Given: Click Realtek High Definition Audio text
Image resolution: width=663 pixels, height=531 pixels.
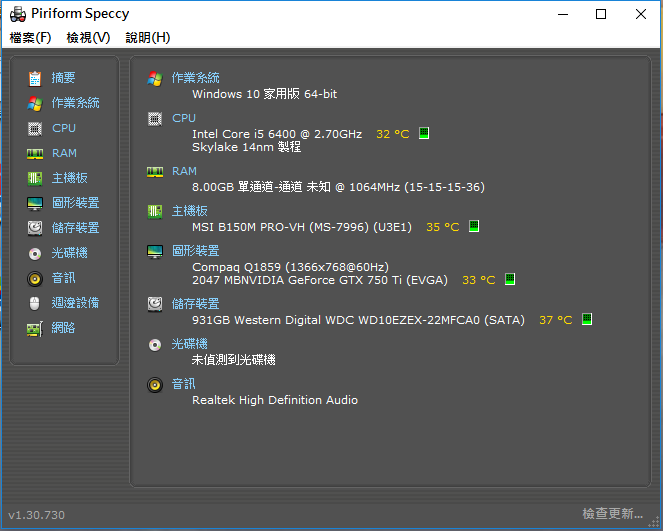Looking at the screenshot, I should point(275,400).
